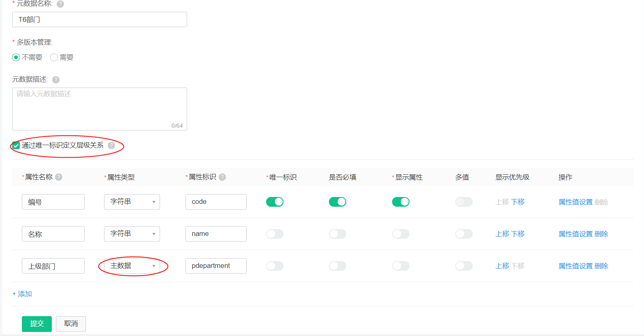Click 属性名称 field containing 编号
This screenshot has height=336, width=644.
[53, 202]
